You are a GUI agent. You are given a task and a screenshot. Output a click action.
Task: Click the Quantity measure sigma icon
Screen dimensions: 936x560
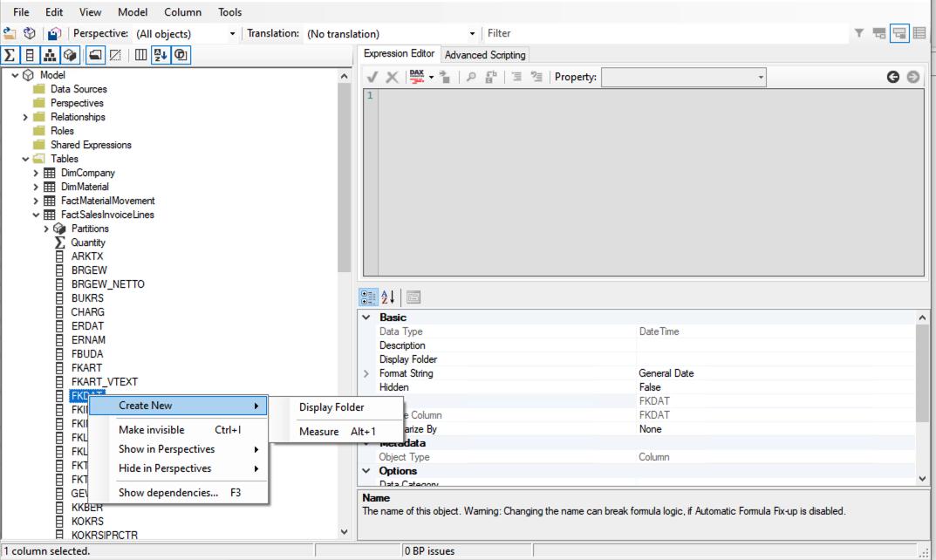[59, 242]
